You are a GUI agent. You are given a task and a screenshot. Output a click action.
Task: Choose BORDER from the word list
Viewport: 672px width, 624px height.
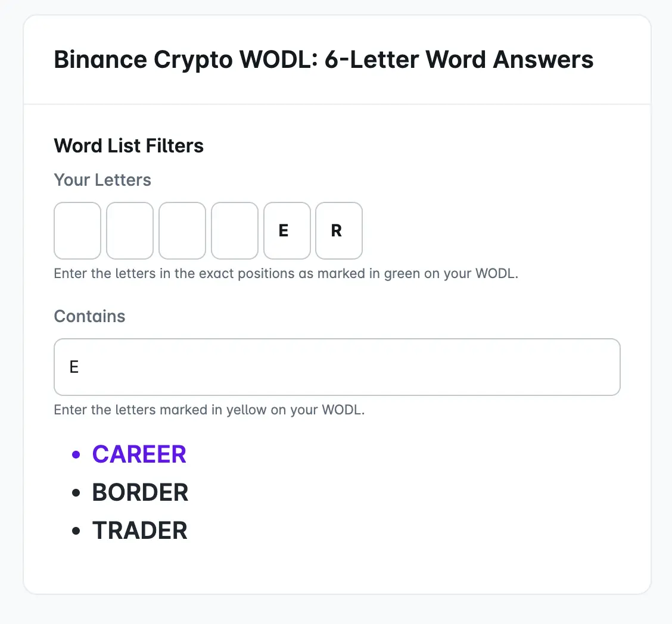click(140, 492)
